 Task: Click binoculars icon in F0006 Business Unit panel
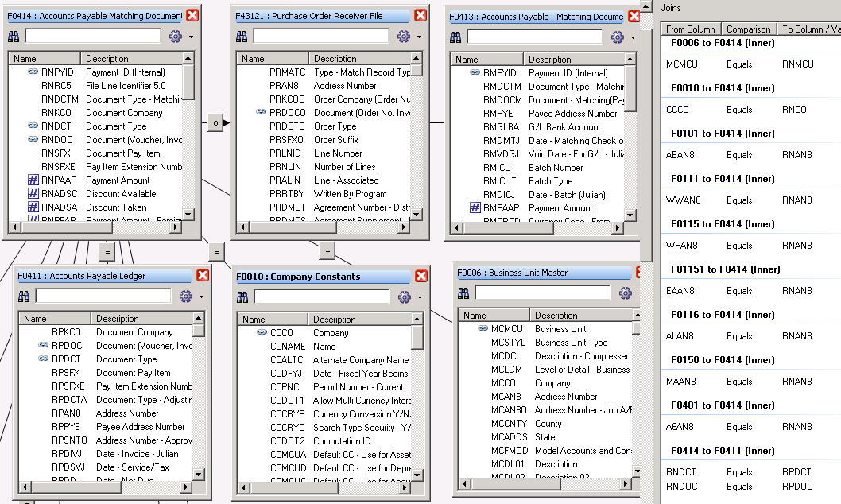pyautogui.click(x=464, y=293)
